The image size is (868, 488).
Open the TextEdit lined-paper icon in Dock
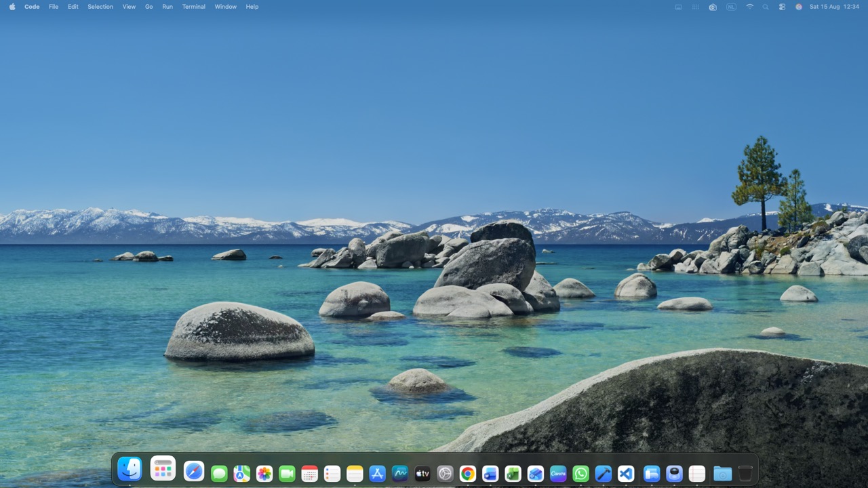point(697,474)
